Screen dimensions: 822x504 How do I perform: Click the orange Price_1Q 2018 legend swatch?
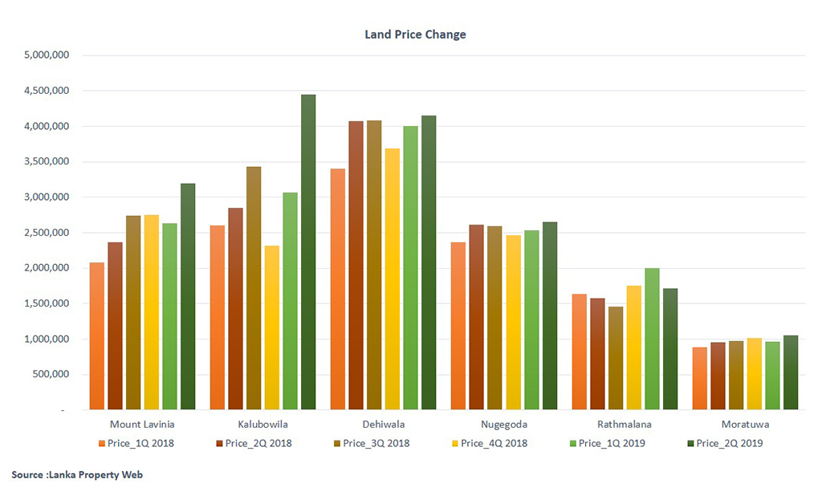[x=102, y=443]
